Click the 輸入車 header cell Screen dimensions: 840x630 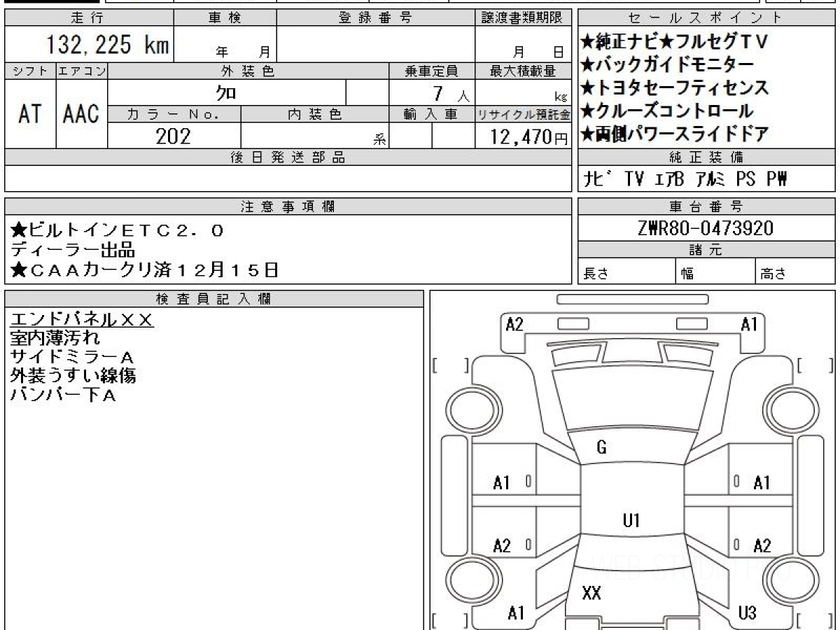[x=432, y=114]
